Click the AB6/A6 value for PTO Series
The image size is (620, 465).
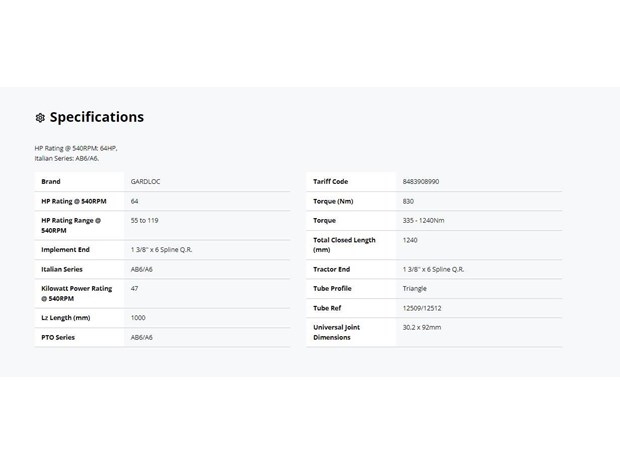(x=142, y=337)
